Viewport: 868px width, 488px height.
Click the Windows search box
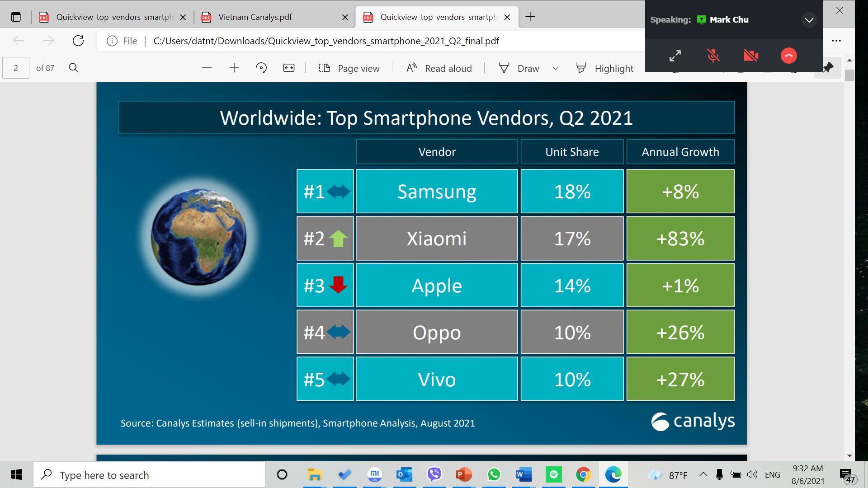[x=149, y=475]
